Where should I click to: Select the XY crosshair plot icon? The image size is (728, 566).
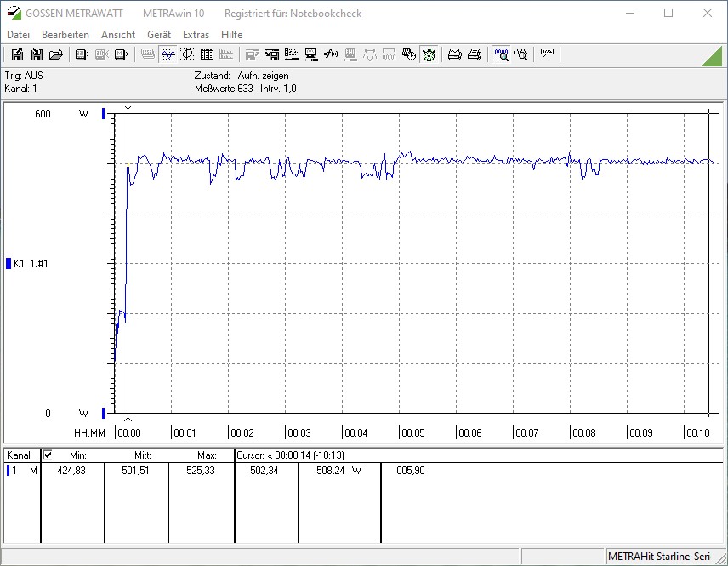click(x=187, y=54)
